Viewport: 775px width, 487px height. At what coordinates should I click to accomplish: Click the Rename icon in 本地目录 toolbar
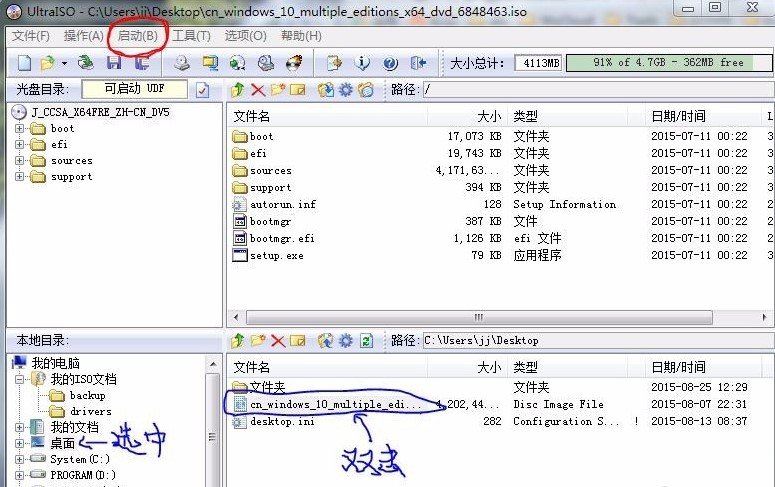[298, 341]
